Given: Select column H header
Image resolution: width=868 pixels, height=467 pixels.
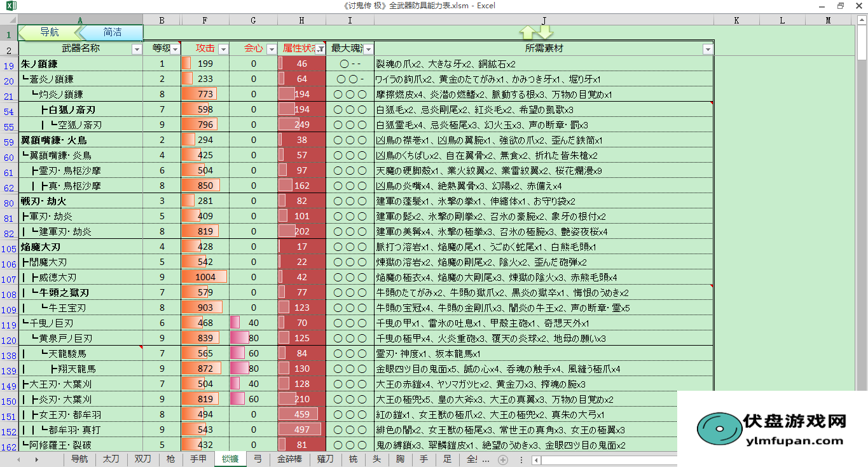Looking at the screenshot, I should pos(301,20).
